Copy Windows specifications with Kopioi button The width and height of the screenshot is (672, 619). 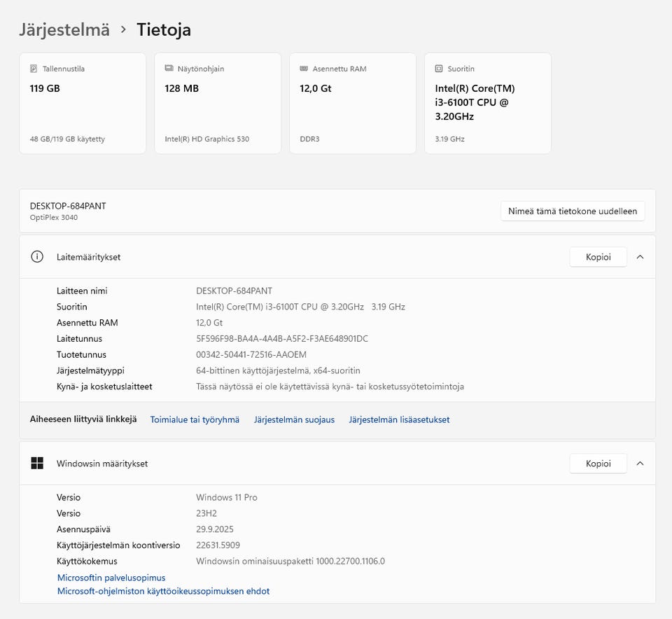[598, 464]
